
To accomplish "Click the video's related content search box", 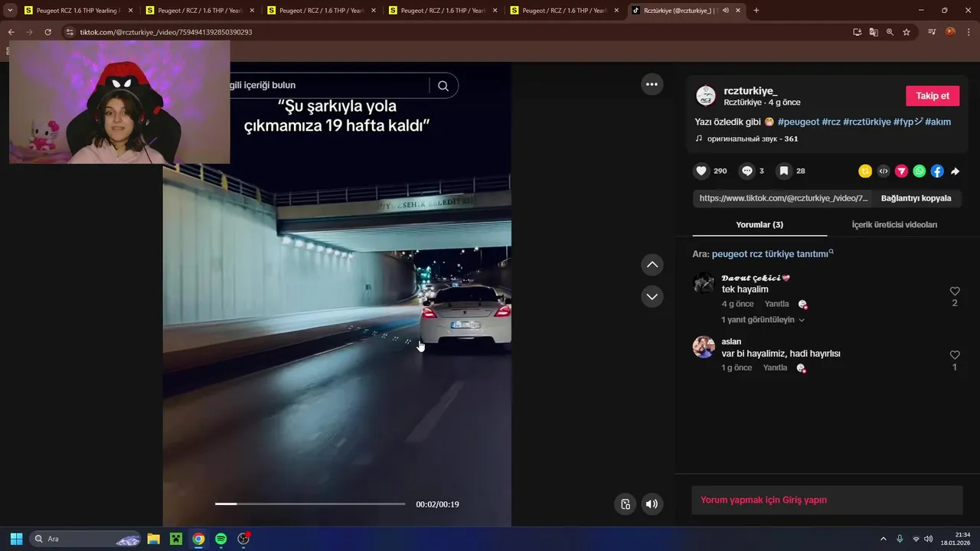I will (x=329, y=86).
